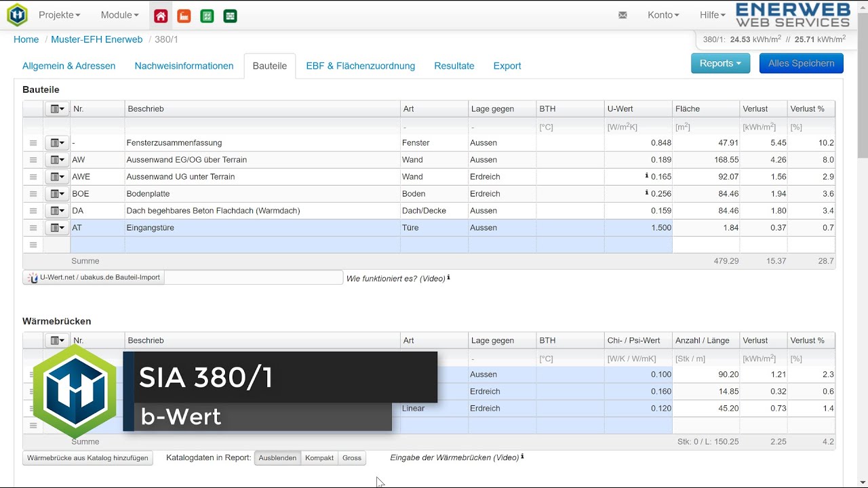Open the Projekte menu
Screen dimensions: 868x488
point(59,15)
